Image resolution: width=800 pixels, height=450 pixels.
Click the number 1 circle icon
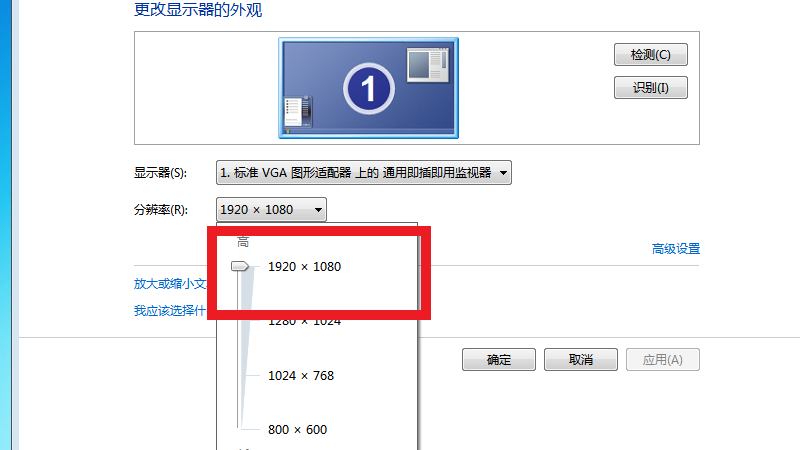point(369,89)
